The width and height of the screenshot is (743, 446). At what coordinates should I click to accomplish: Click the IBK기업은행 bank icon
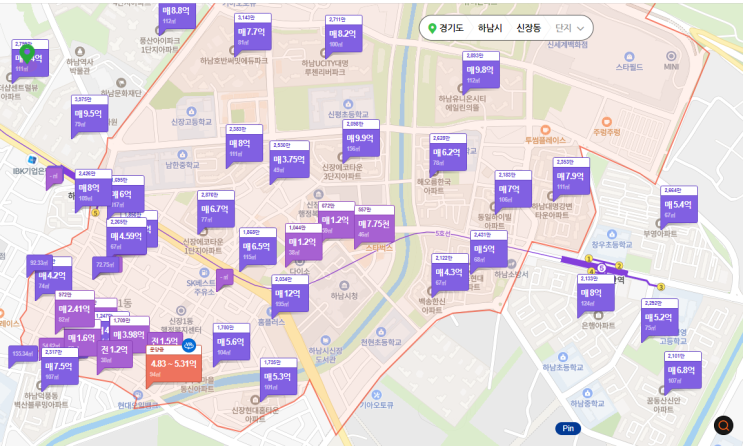[x=32, y=160]
